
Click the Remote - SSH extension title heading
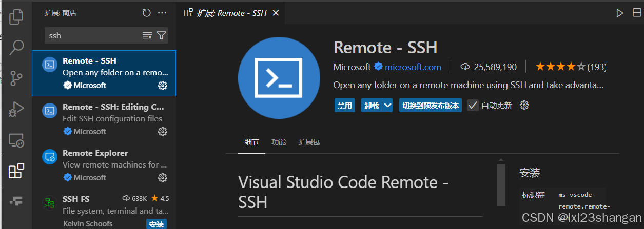(x=385, y=48)
